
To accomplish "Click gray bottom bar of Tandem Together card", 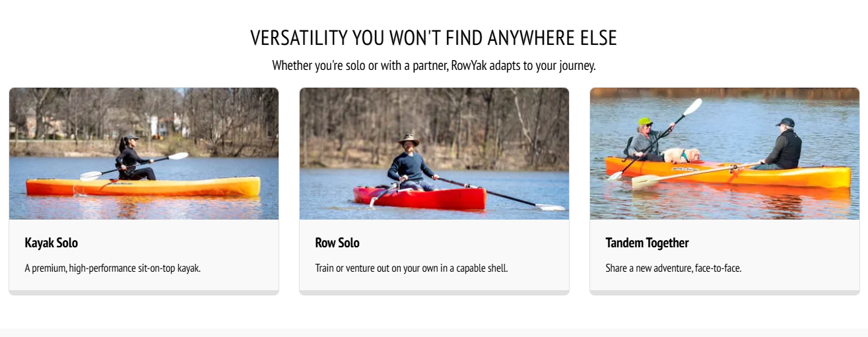I will (x=725, y=292).
